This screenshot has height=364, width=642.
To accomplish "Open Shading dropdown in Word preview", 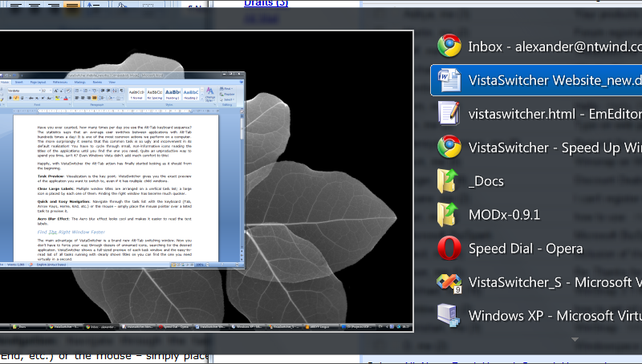I will click(114, 98).
